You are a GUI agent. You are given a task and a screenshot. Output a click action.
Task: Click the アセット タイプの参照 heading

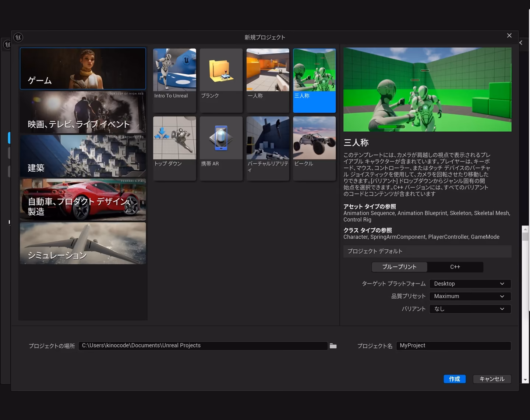tap(370, 207)
